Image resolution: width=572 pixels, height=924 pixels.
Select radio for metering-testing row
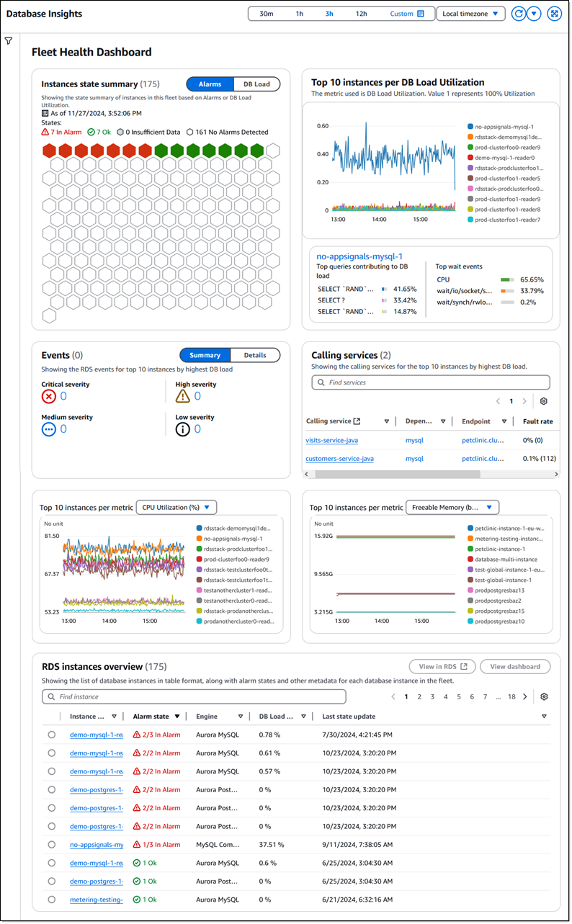coord(51,900)
